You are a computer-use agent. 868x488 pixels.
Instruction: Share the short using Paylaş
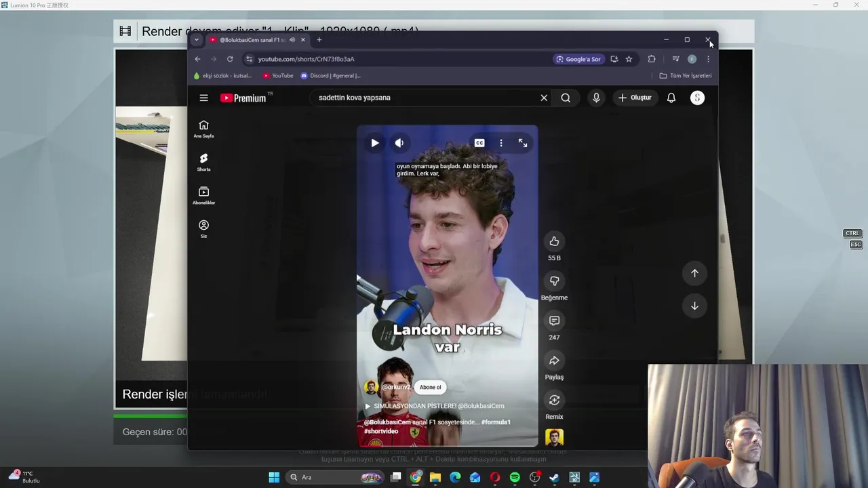tap(554, 361)
